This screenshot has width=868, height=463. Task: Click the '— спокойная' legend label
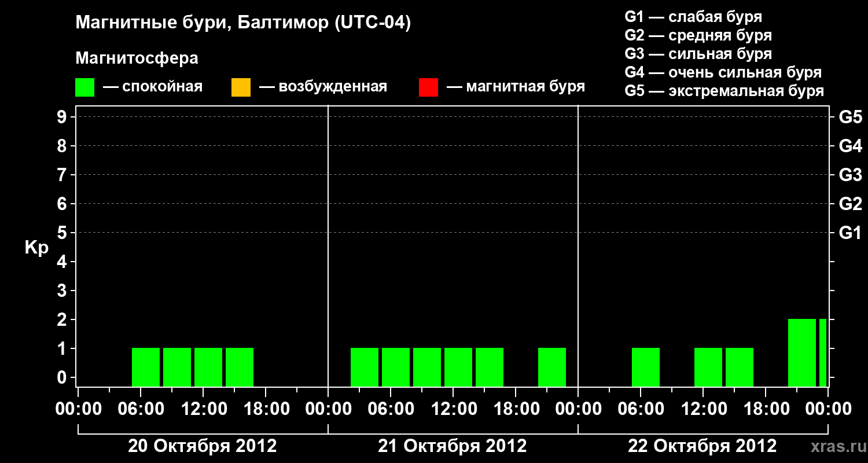tap(153, 87)
